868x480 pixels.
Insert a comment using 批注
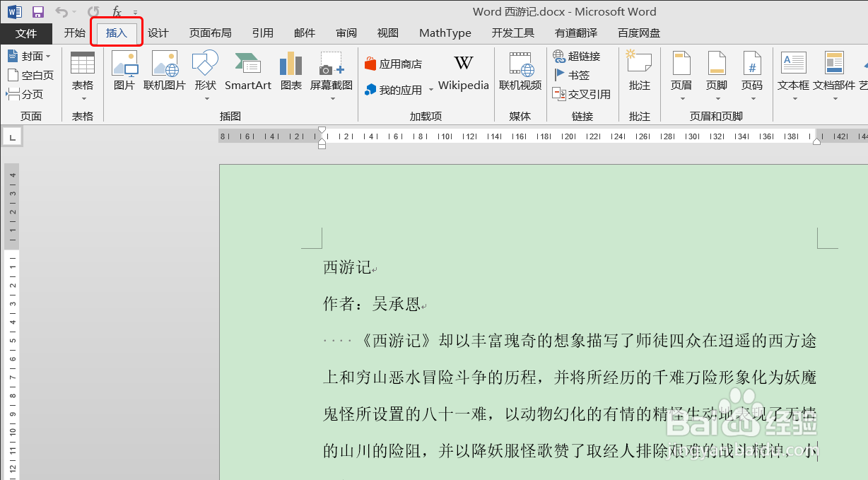coord(638,71)
